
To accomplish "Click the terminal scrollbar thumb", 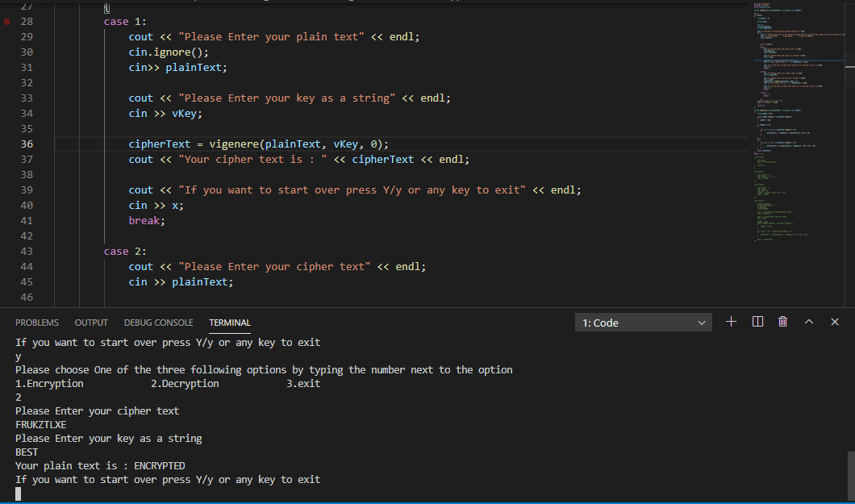I will [x=851, y=477].
